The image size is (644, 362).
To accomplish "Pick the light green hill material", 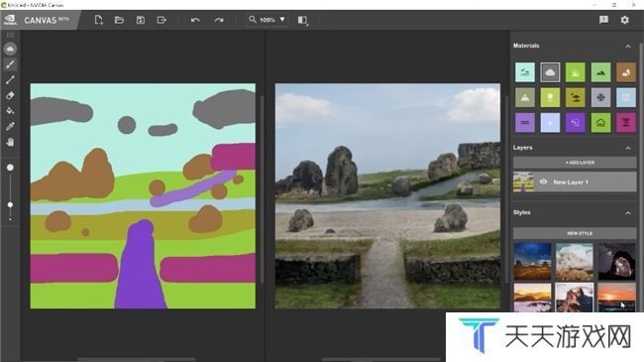I will click(600, 72).
